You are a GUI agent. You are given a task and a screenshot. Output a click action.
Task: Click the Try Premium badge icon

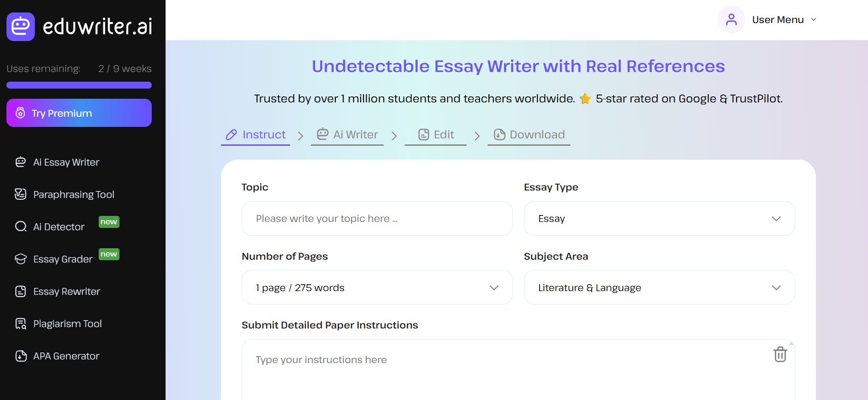[x=20, y=113]
